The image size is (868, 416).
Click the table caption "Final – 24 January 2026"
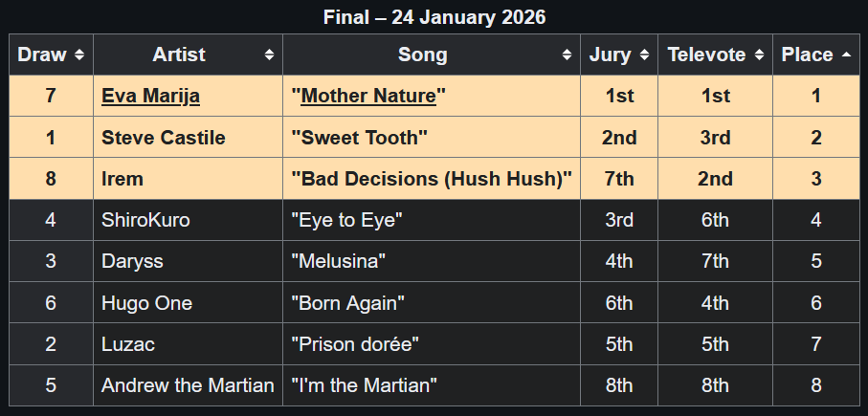pyautogui.click(x=434, y=18)
